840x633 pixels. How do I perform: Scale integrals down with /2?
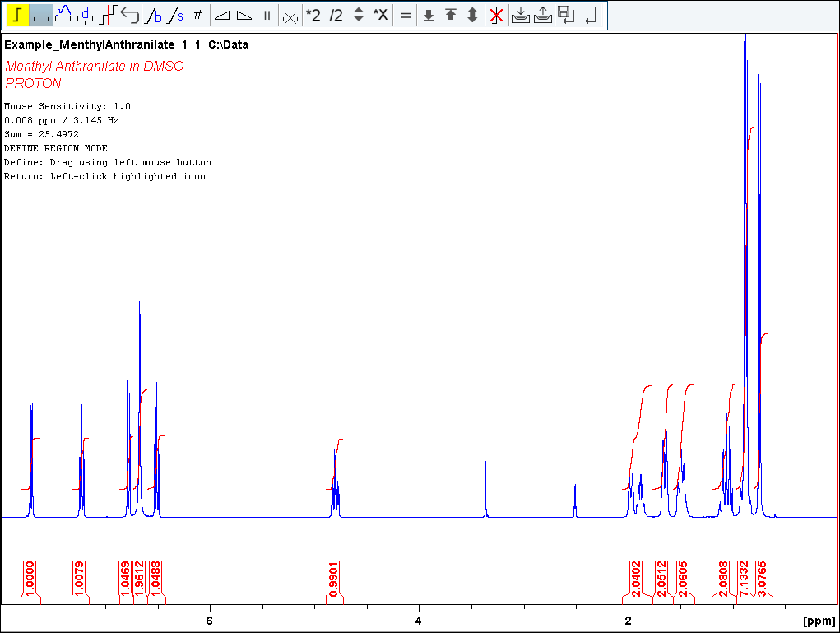coord(336,15)
